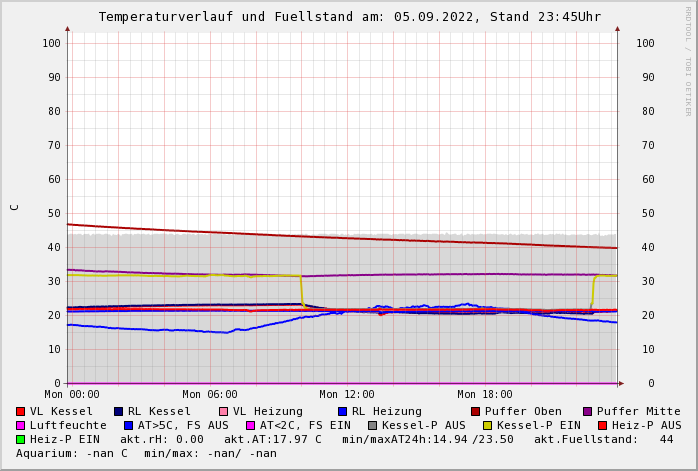Click the red VL Kessel legend swatch
This screenshot has width=698, height=471.
click(x=21, y=411)
